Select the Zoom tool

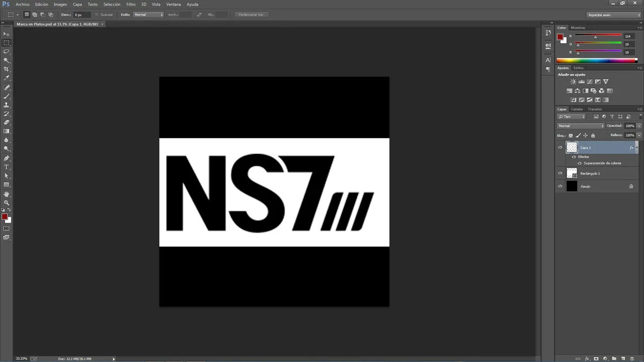(7, 203)
